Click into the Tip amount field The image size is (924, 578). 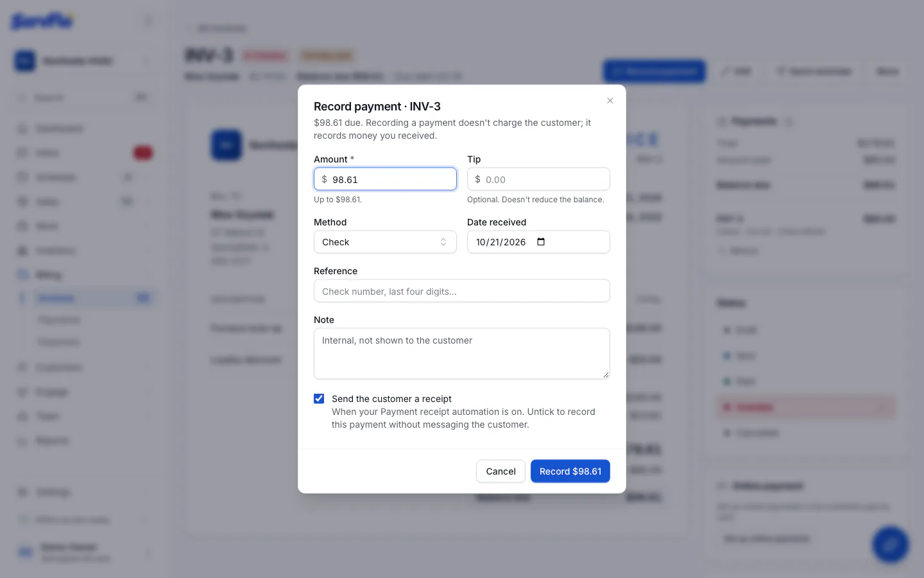pyautogui.click(x=538, y=179)
